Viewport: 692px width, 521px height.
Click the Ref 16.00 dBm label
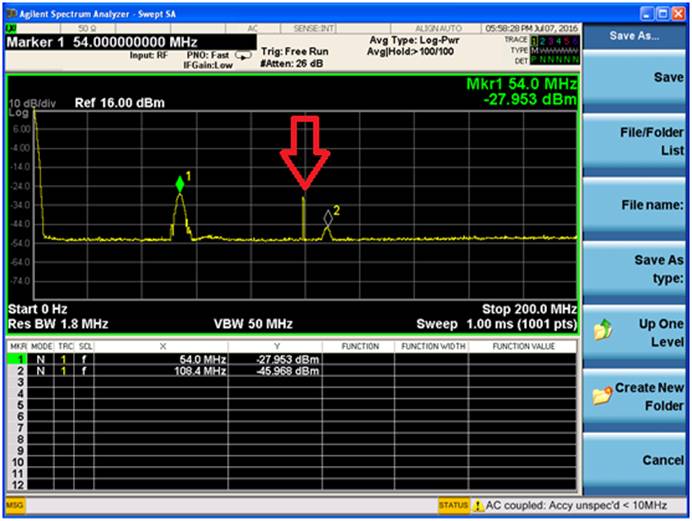[120, 103]
